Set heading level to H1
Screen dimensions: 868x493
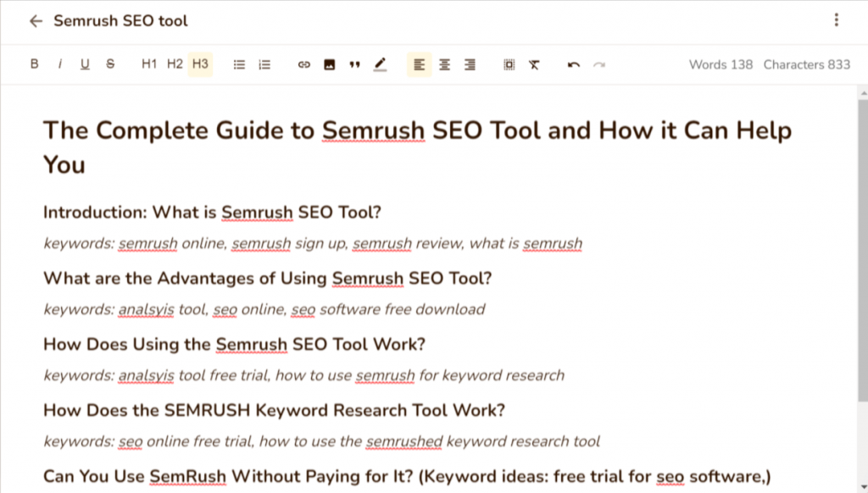(149, 64)
